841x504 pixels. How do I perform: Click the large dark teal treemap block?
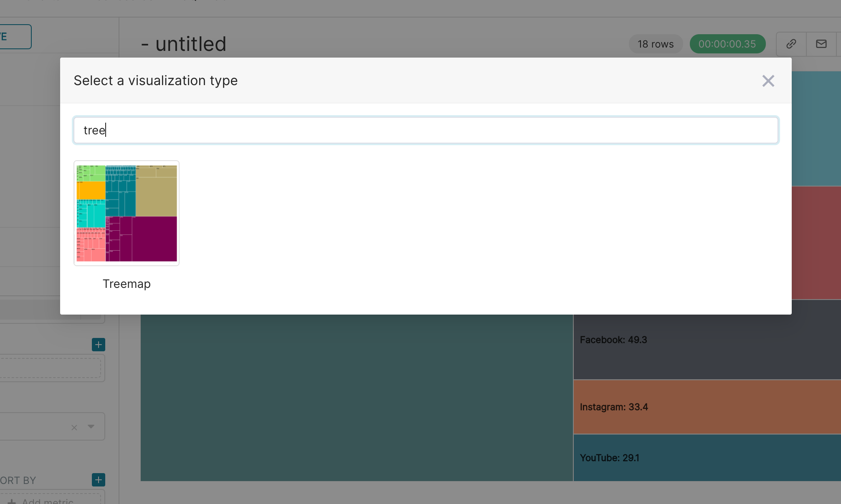tap(356, 397)
